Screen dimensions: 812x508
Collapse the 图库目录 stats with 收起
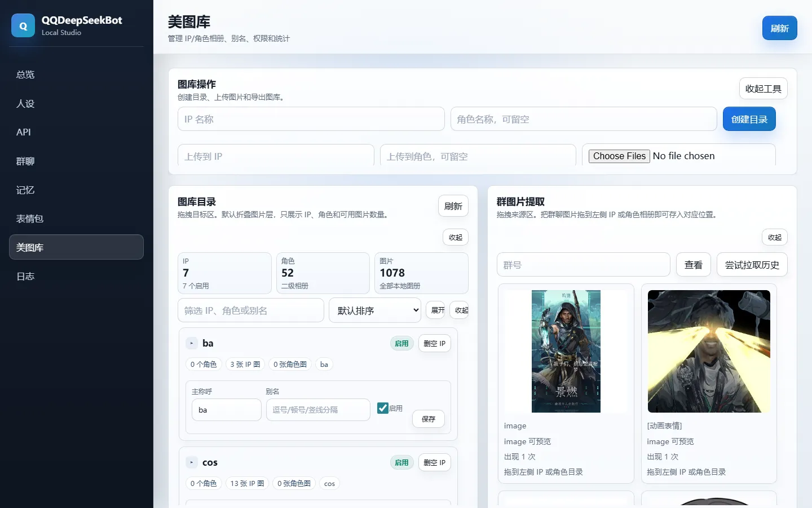tap(455, 238)
